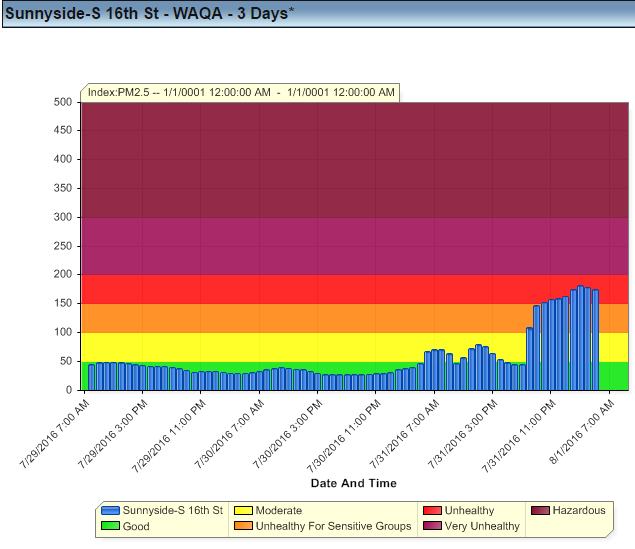The image size is (635, 549).
Task: Click the '7/31/2016 11:00 PM' axis label
Action: (518, 436)
